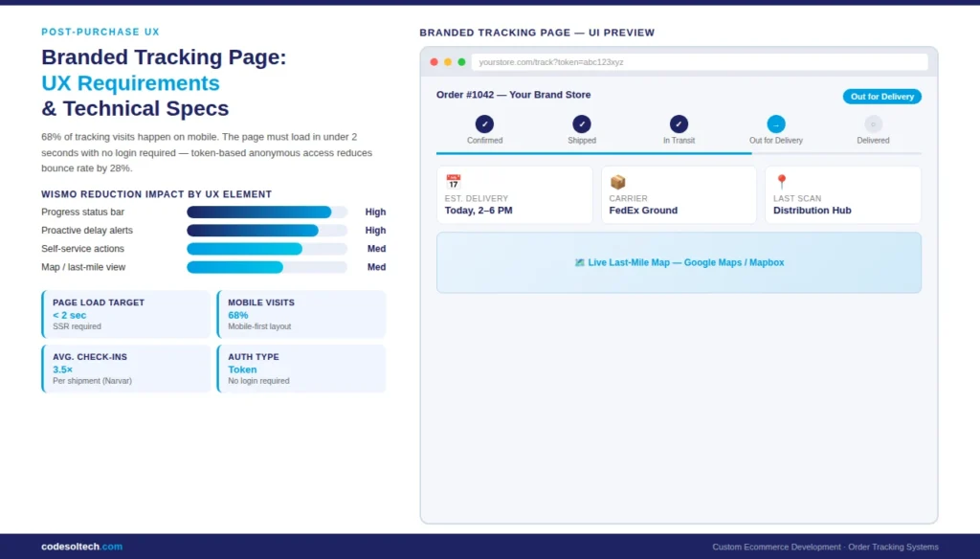Click the 'Med' rating for Self-service actions

click(x=376, y=249)
